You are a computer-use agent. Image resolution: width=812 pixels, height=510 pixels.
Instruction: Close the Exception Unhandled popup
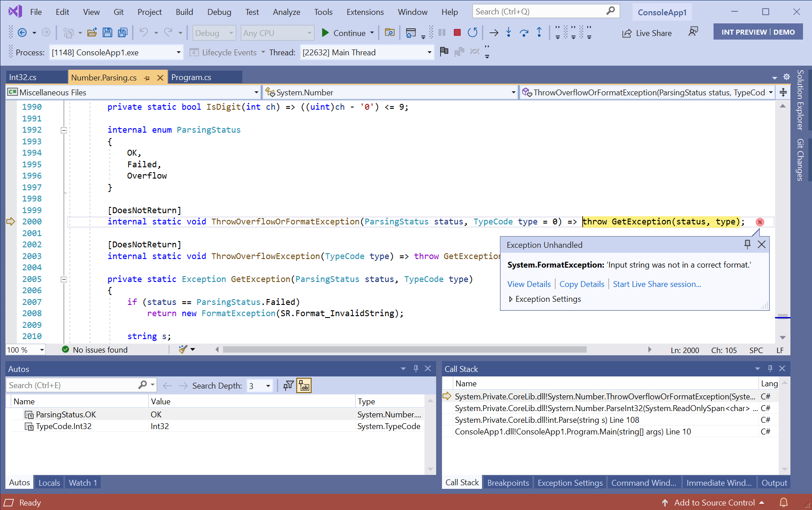click(762, 244)
